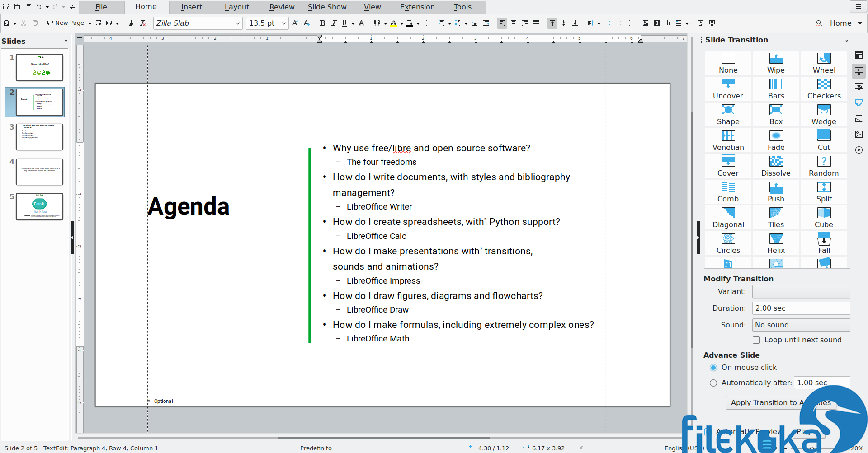The height and width of the screenshot is (453, 868).
Task: Open the hamburger menu button
Action: pyautogui.click(x=858, y=6)
